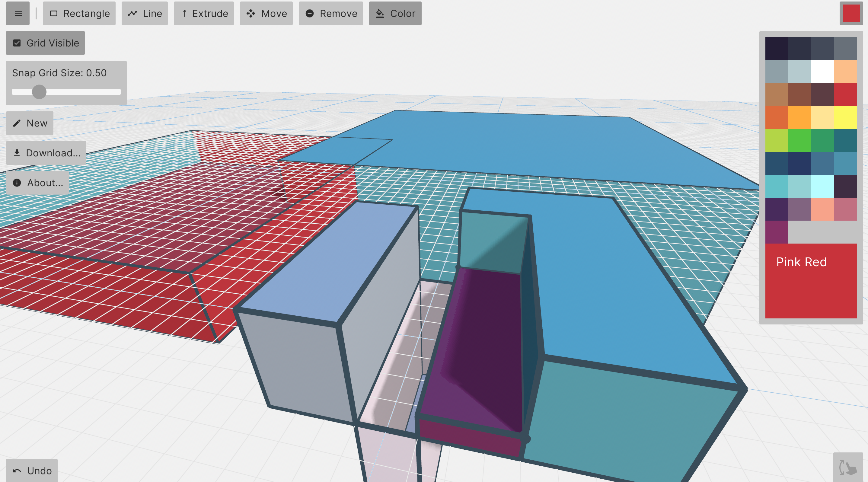Click the Snap Grid Size slider handle
Image resolution: width=868 pixels, height=482 pixels.
click(x=39, y=92)
